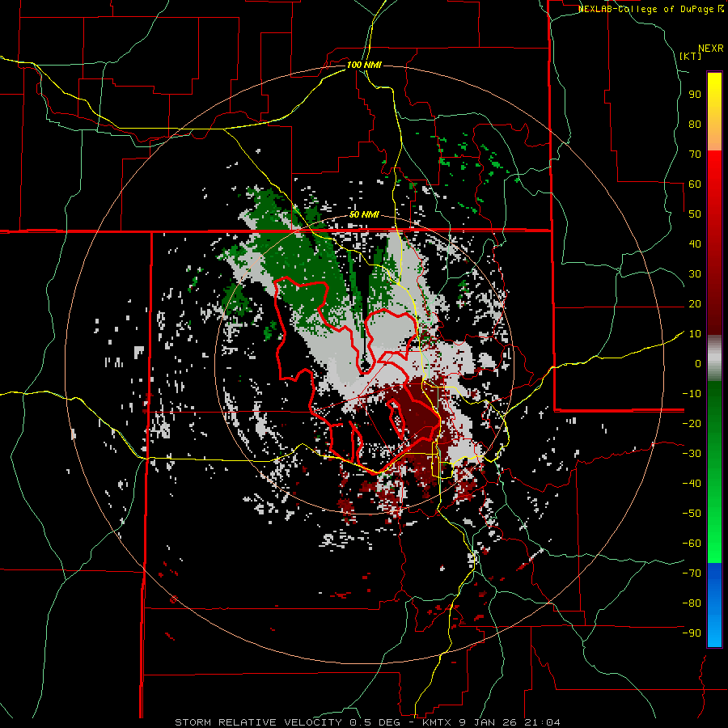Click the NEXLAB-College of DuPage credit text
Image resolution: width=728 pixels, height=728 pixels.
tap(650, 9)
